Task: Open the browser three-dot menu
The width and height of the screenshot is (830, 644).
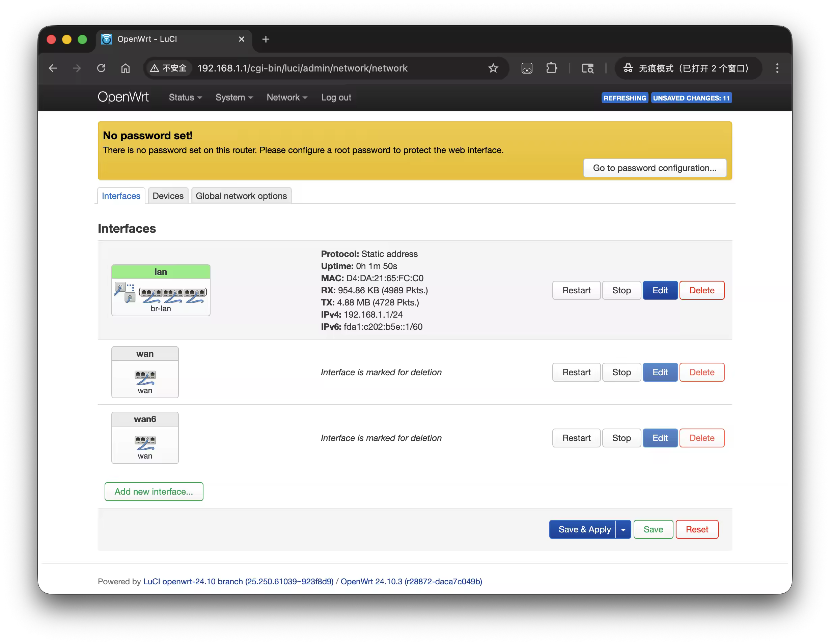Action: coord(777,68)
